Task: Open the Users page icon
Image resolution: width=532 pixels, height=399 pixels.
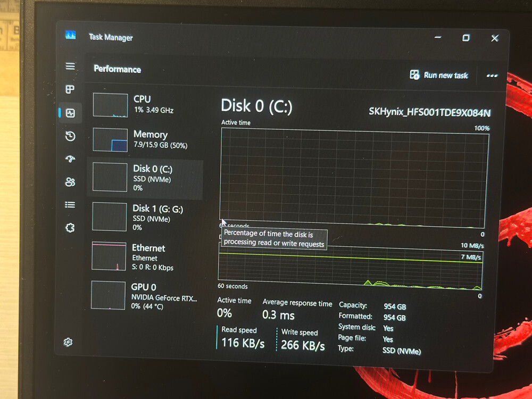Action: 70,182
